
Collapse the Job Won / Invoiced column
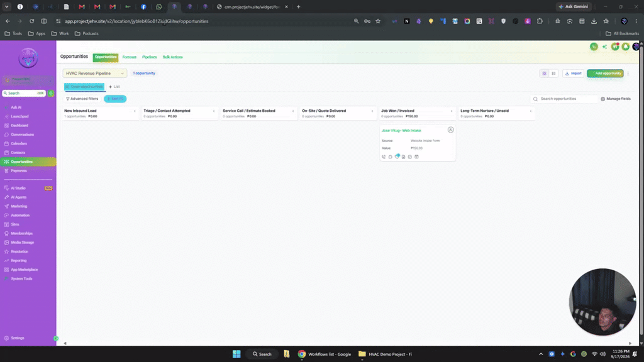tap(452, 111)
